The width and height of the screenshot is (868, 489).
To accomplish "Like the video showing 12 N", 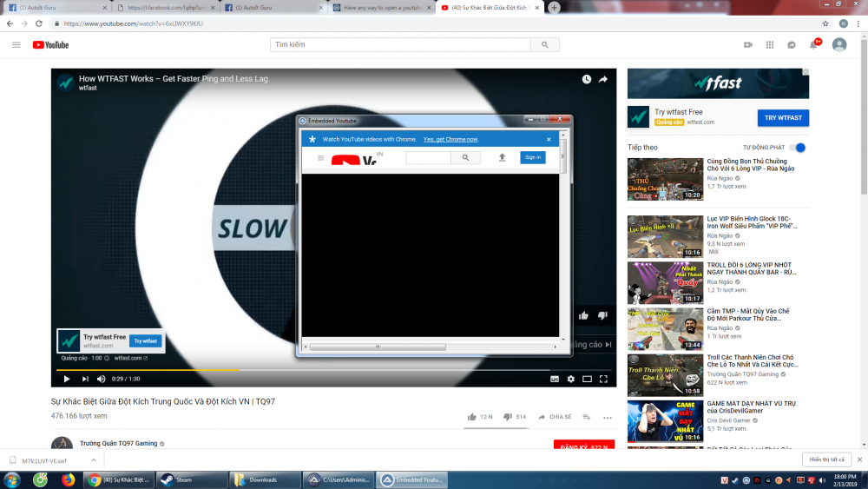I will coord(479,417).
